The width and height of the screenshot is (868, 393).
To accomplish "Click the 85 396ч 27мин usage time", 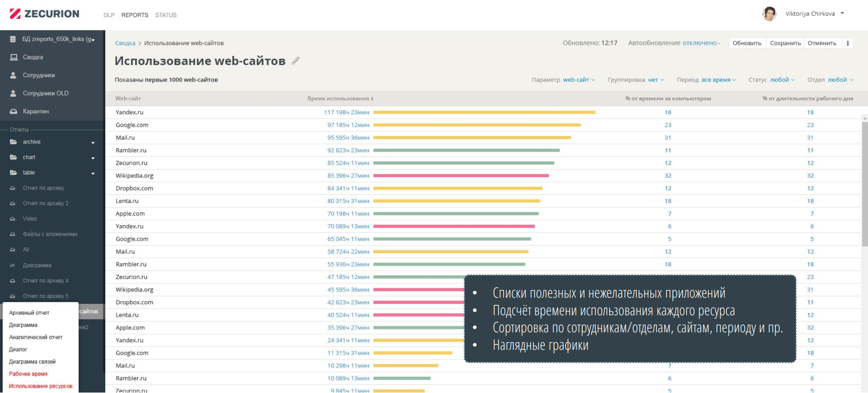I will tap(348, 176).
